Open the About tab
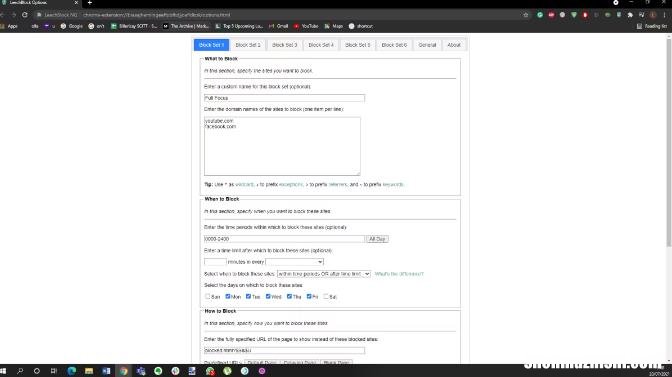This screenshot has width=672, height=377. [454, 45]
